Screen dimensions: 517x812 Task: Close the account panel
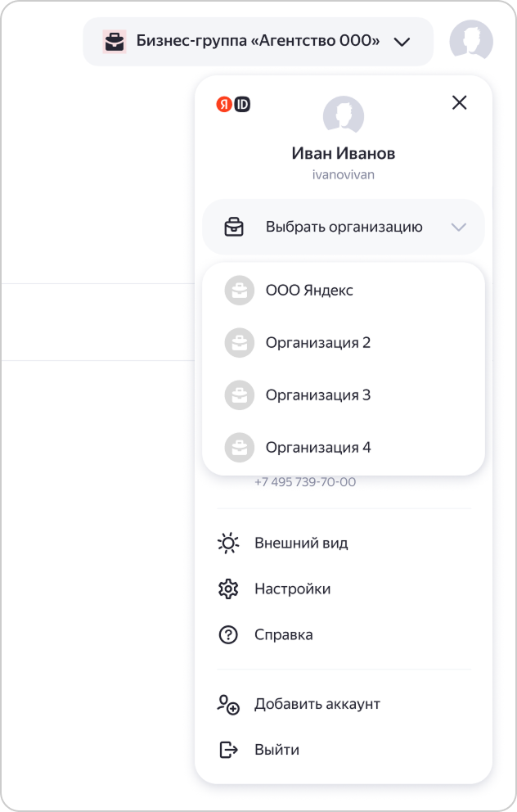point(460,102)
